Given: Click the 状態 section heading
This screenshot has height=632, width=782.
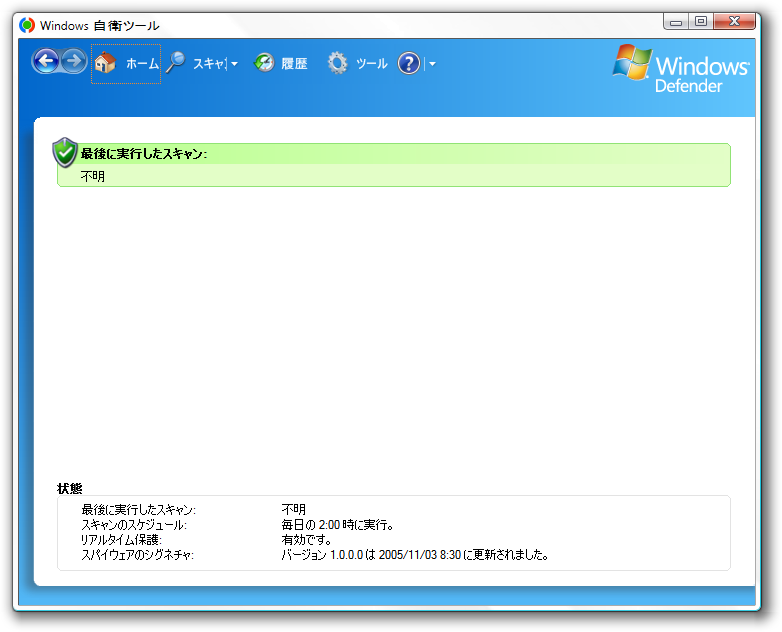Looking at the screenshot, I should pyautogui.click(x=70, y=488).
